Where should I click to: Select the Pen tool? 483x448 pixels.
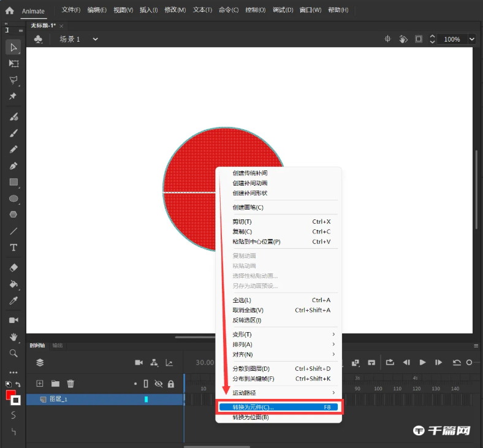(13, 166)
